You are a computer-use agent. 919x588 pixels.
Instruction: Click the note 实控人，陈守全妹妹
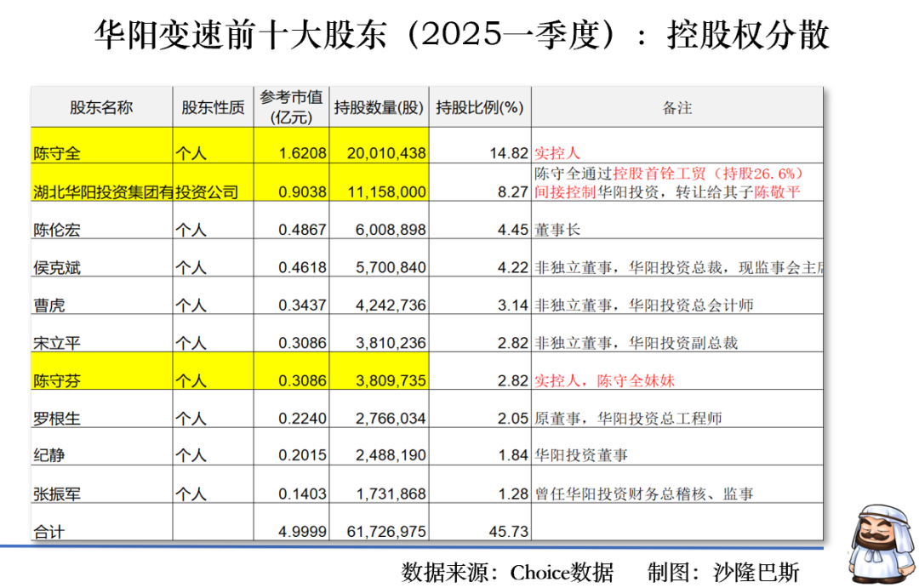[x=604, y=381]
